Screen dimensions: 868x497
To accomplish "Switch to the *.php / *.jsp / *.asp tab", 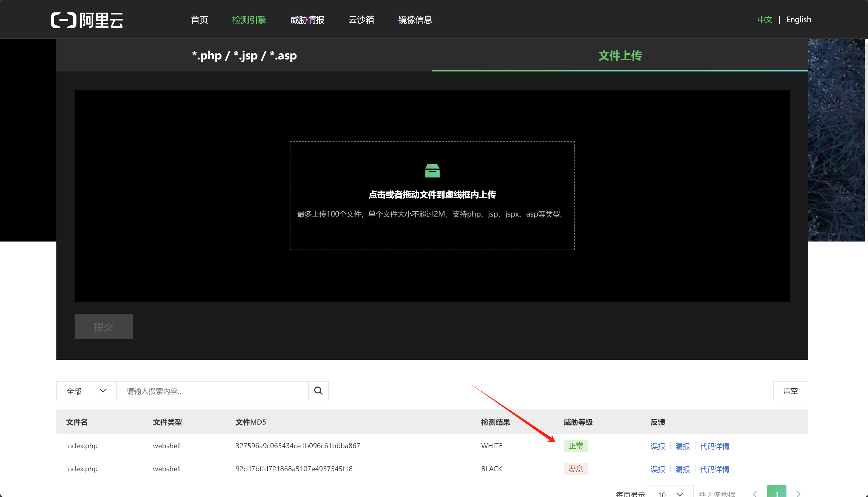I will [244, 55].
